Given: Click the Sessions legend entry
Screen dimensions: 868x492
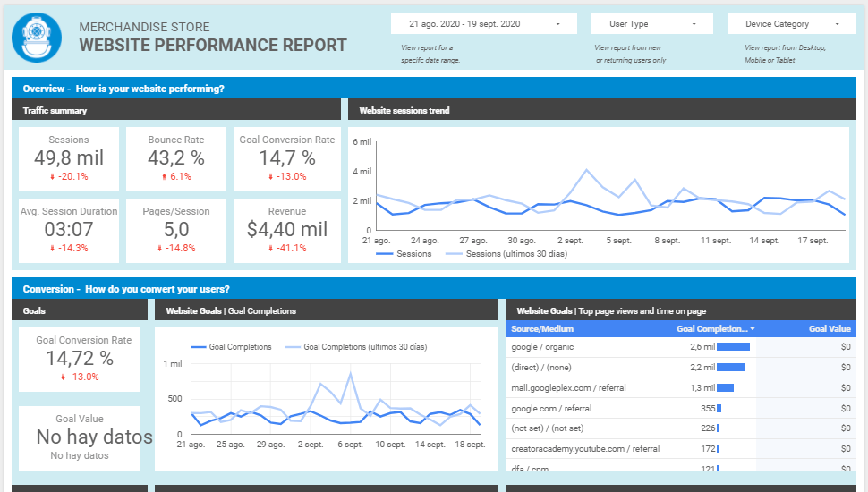Looking at the screenshot, I should click(404, 253).
